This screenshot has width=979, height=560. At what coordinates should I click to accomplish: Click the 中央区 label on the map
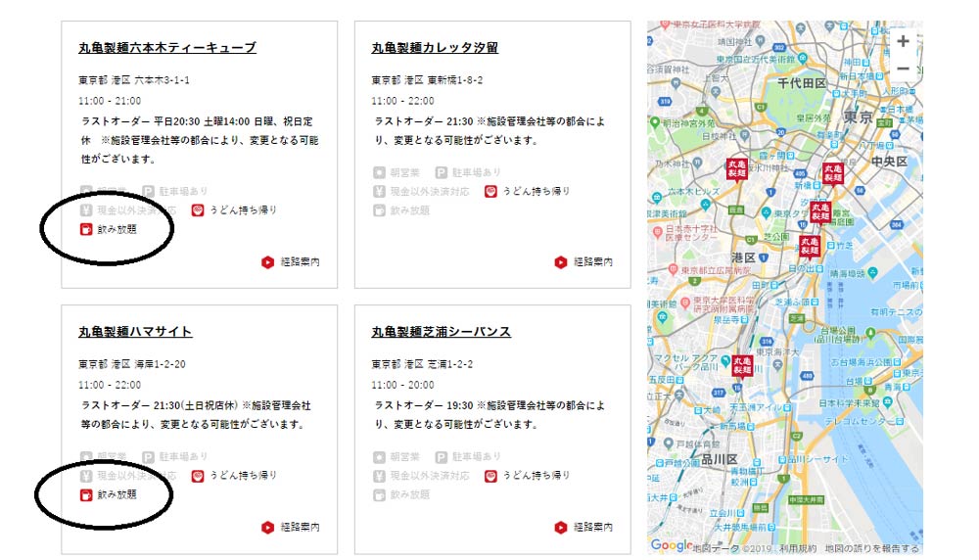889,162
